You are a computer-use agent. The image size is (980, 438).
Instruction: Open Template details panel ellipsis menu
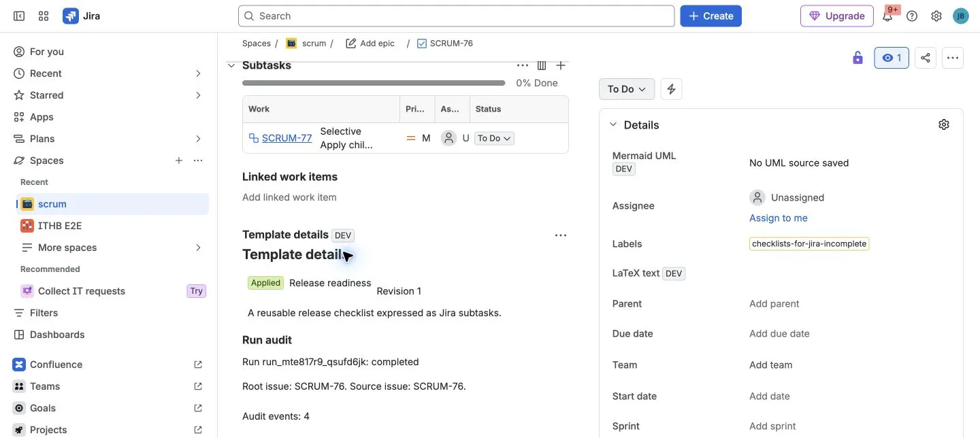pyautogui.click(x=561, y=235)
